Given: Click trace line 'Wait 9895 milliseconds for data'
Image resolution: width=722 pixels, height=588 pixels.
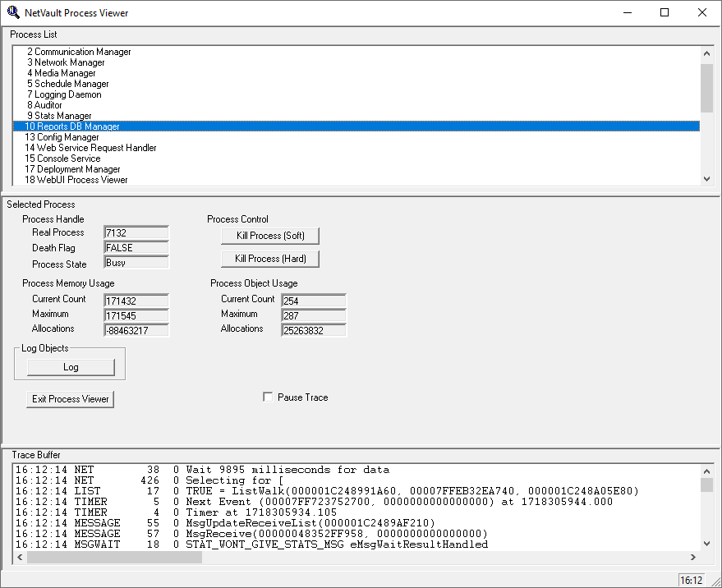Looking at the screenshot, I should tap(287, 470).
